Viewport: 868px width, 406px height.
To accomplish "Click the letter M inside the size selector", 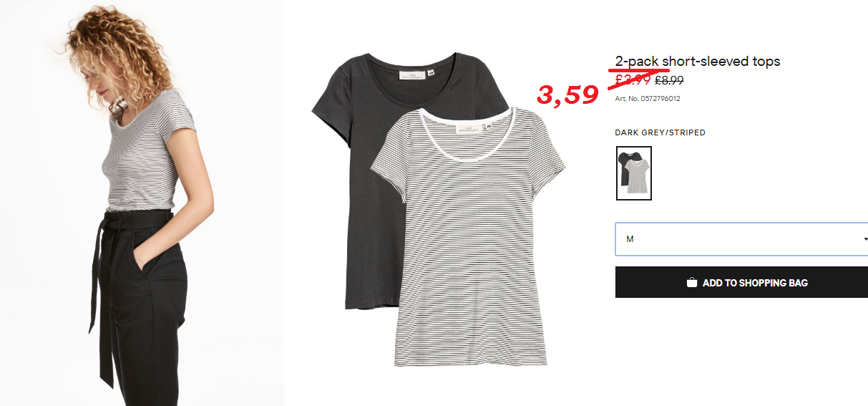I will click(630, 239).
